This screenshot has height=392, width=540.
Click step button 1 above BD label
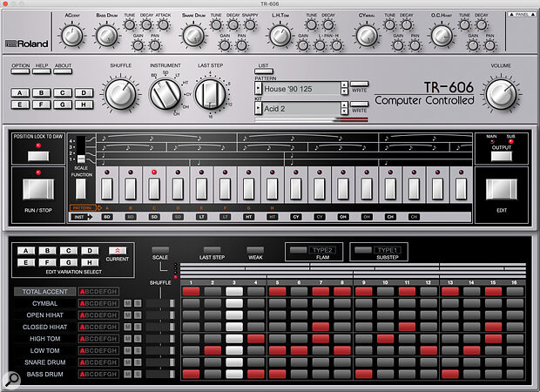coord(107,189)
